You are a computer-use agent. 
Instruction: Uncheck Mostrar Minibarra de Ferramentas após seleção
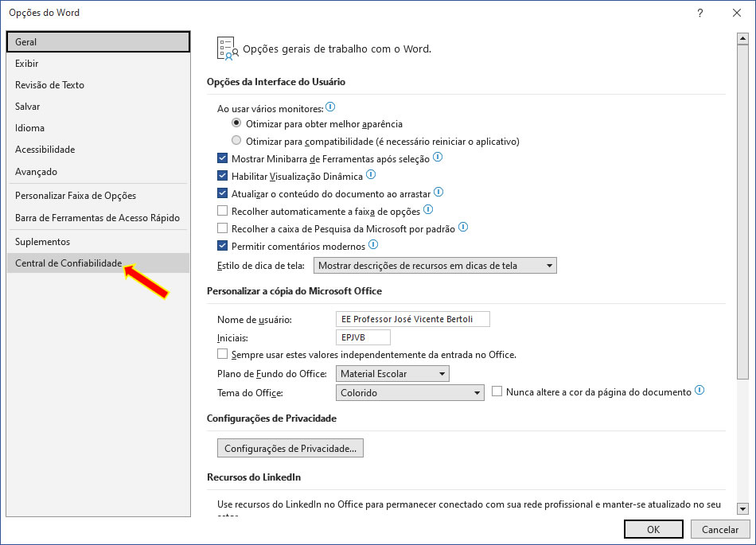[222, 158]
